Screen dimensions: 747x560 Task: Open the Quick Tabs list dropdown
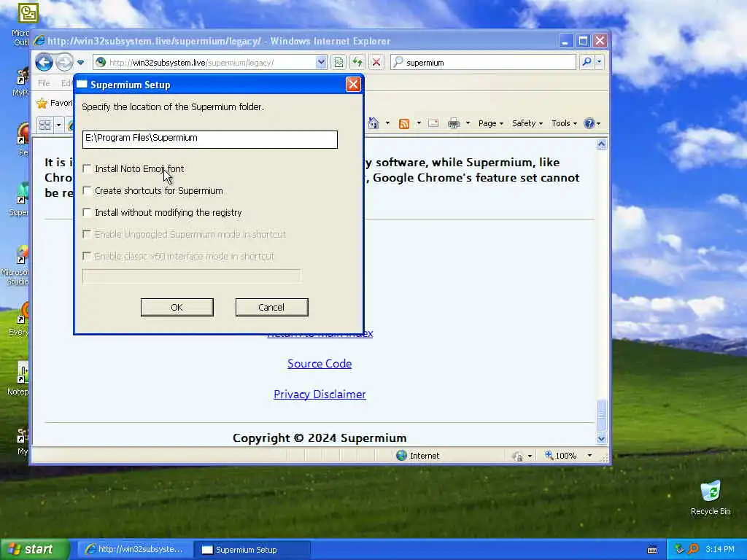58,125
